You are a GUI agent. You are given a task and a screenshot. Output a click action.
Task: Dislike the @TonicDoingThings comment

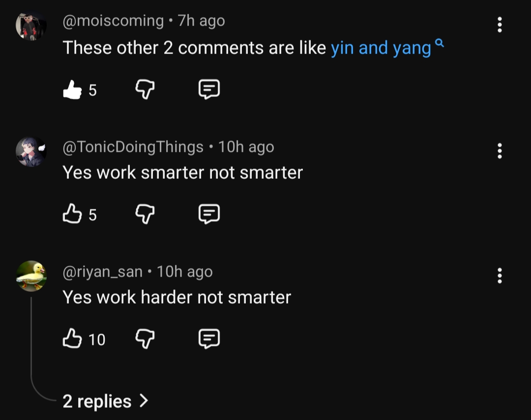coord(145,214)
